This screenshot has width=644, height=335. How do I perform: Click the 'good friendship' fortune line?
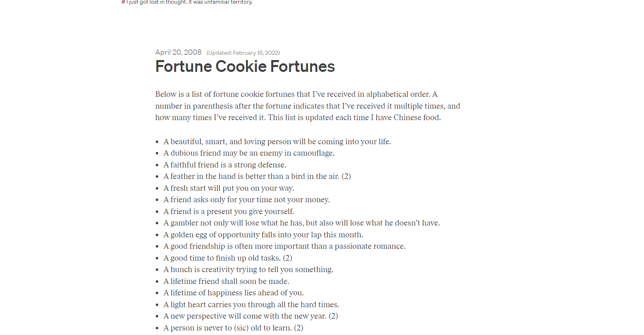[284, 246]
